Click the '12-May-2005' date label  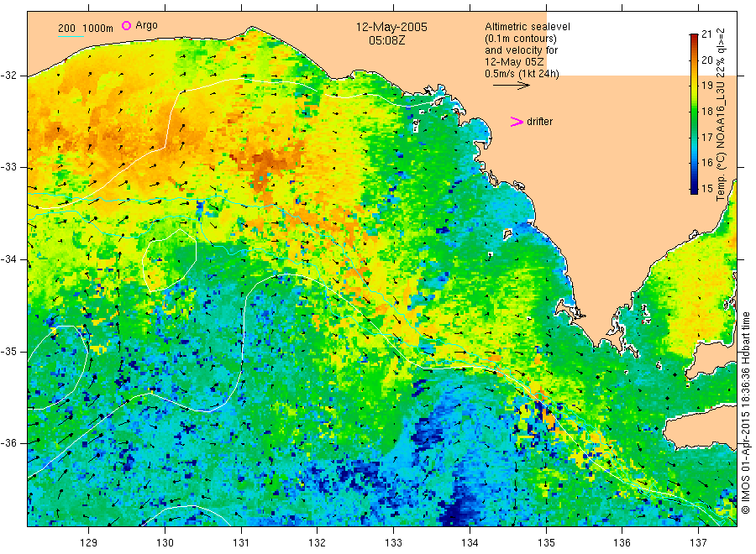pos(391,27)
